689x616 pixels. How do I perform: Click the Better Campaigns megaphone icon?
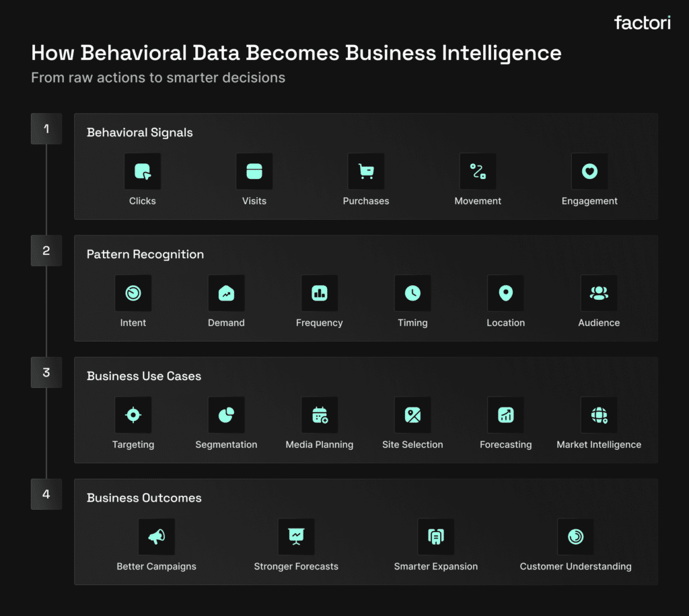pyautogui.click(x=156, y=537)
